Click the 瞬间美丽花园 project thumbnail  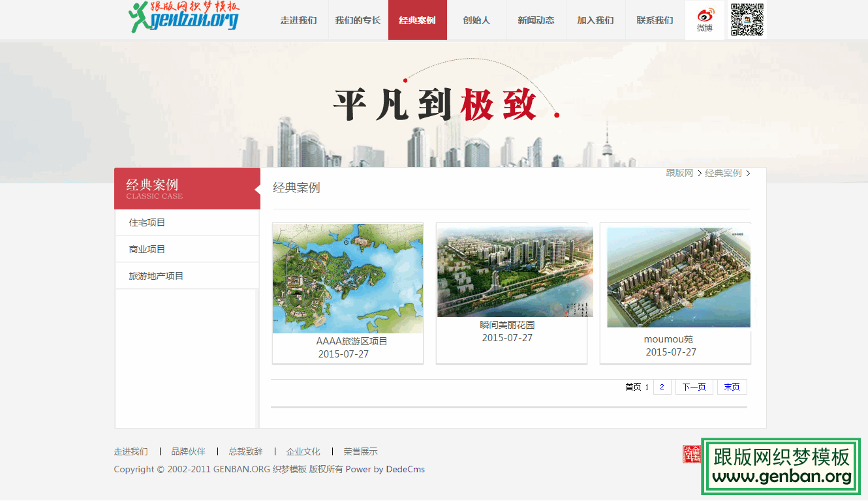[x=515, y=271]
